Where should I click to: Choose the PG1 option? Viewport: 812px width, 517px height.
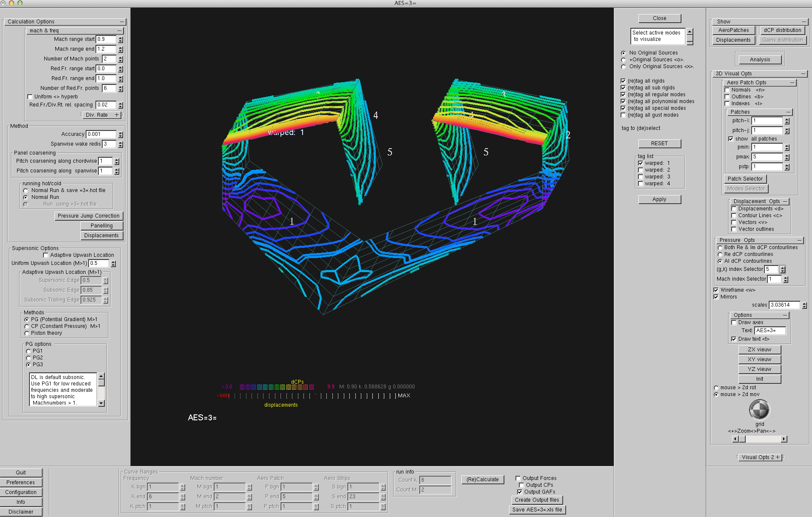point(29,351)
